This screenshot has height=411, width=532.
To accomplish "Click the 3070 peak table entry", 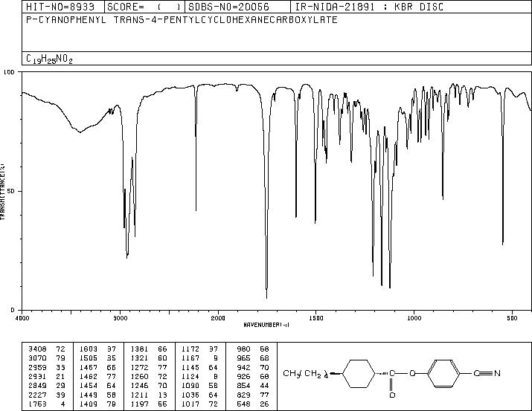I will click(46, 358).
